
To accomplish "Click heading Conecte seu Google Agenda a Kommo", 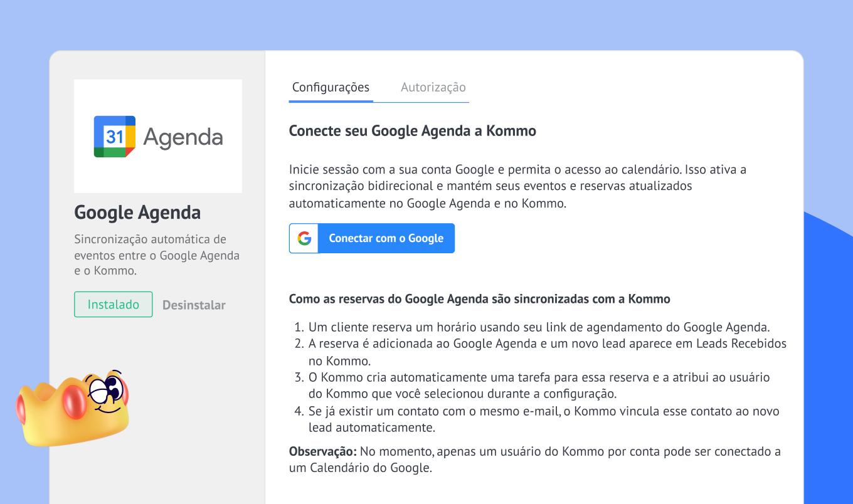I will coord(412,131).
